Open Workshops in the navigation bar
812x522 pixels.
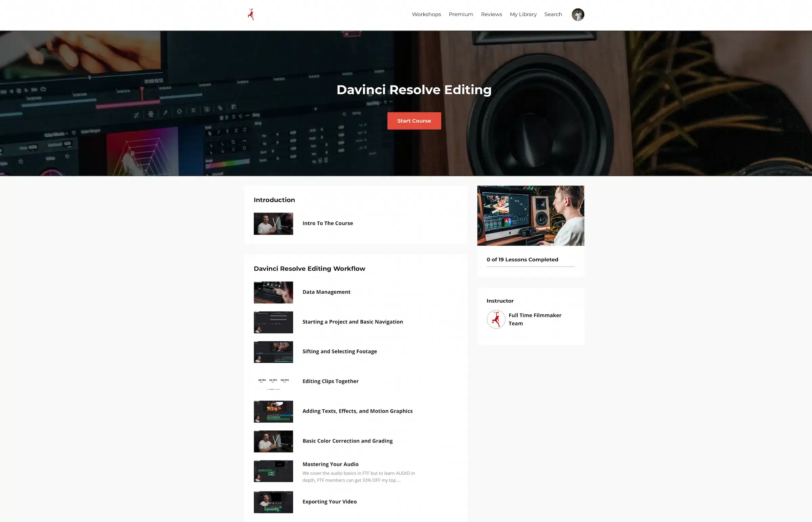point(426,14)
